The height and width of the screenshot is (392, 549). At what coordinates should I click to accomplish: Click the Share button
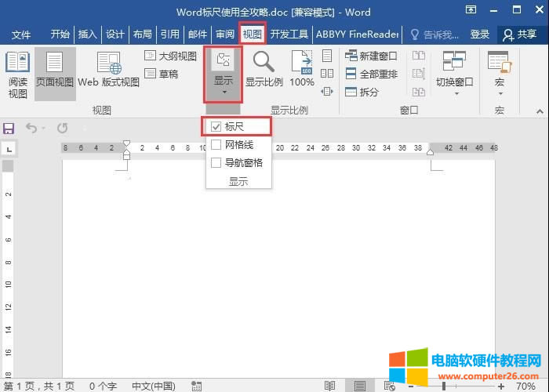click(520, 34)
